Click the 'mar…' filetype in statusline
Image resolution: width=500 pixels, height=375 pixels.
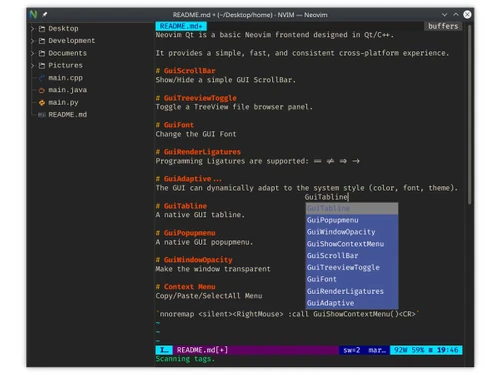pyautogui.click(x=377, y=350)
